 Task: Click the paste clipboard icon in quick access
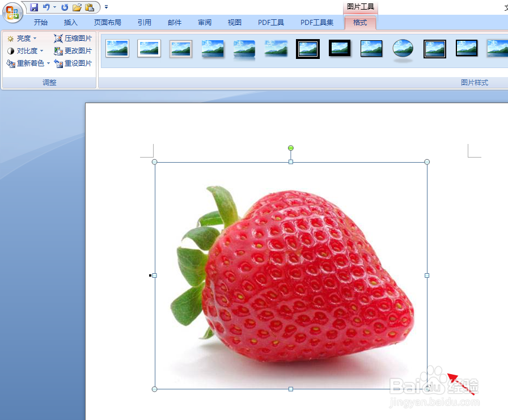(x=90, y=7)
